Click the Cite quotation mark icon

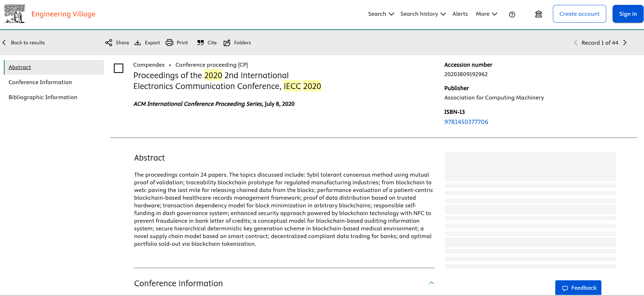click(200, 43)
